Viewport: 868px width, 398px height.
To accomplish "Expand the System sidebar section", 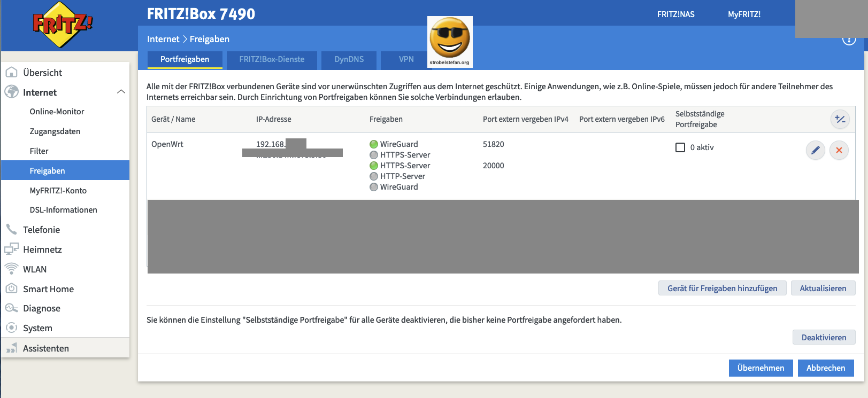I will (37, 328).
